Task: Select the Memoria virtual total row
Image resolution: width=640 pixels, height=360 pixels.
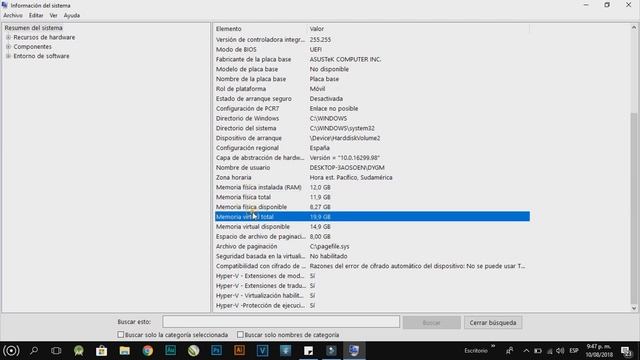Action: point(372,217)
